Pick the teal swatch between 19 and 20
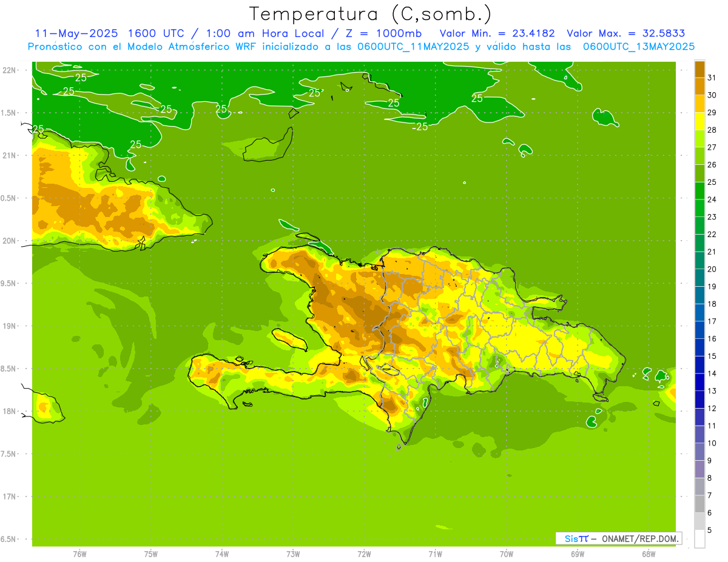Screen dimensions: 728x562 point(699,278)
